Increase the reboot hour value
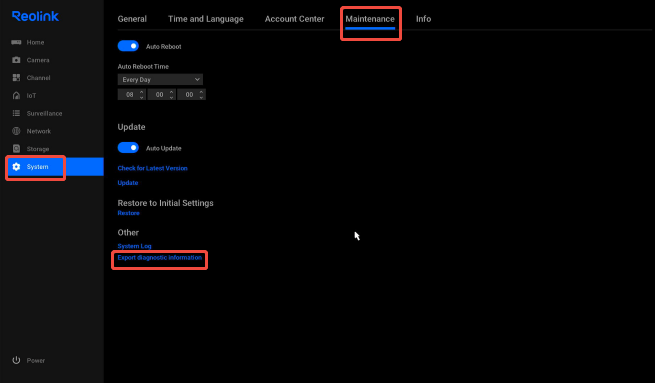The height and width of the screenshot is (383, 655). pos(142,91)
